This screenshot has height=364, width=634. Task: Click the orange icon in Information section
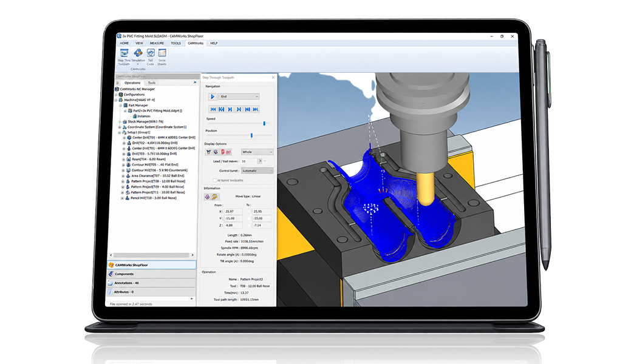[x=215, y=197]
